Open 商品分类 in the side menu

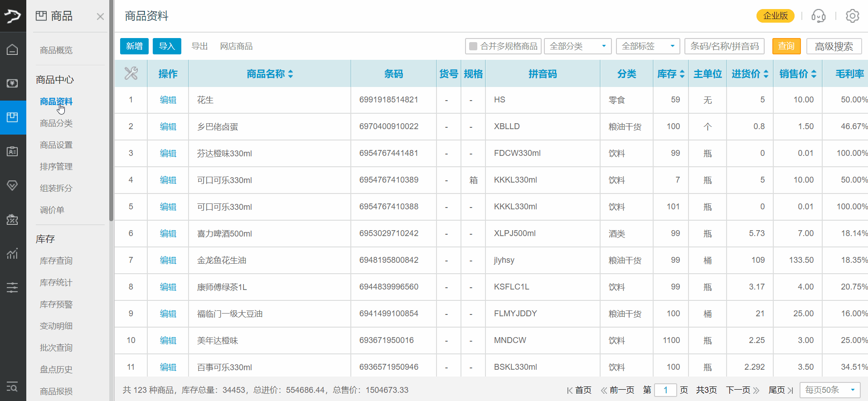tap(56, 123)
